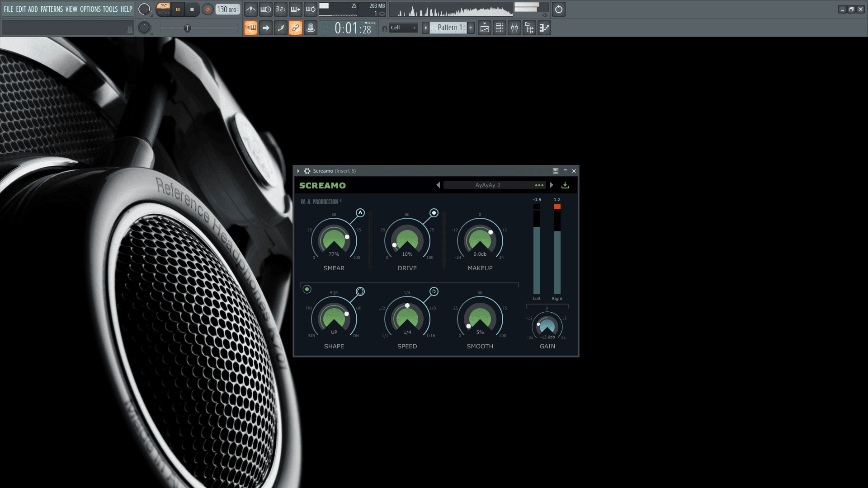Go to next Screamo preset
The width and height of the screenshot is (868, 488).
click(x=551, y=185)
